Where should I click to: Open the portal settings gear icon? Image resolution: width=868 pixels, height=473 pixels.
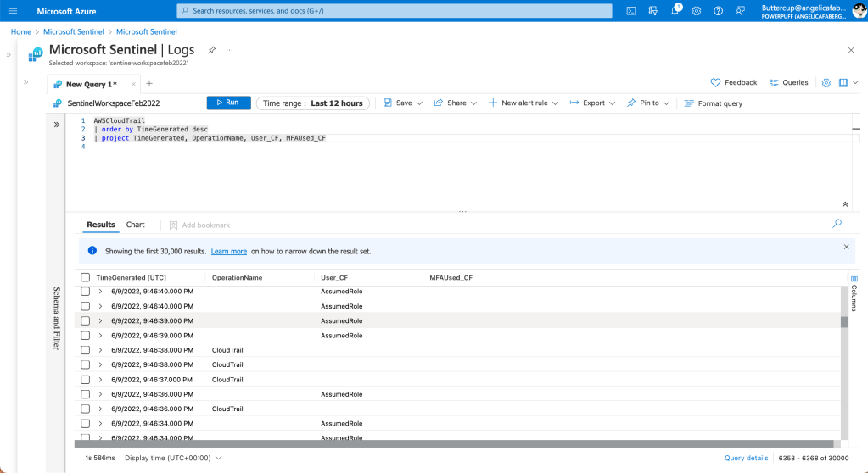click(x=697, y=11)
